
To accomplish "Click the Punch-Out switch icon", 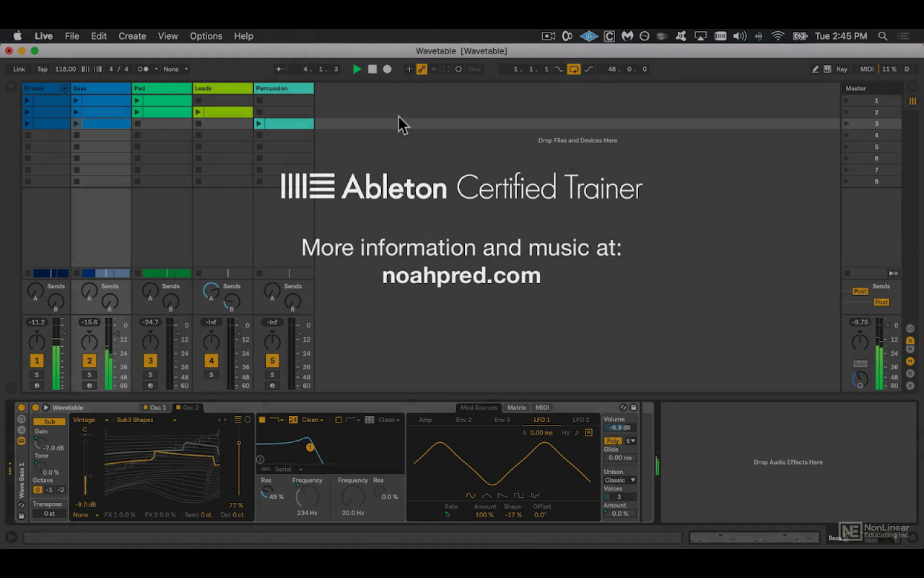I will (588, 69).
